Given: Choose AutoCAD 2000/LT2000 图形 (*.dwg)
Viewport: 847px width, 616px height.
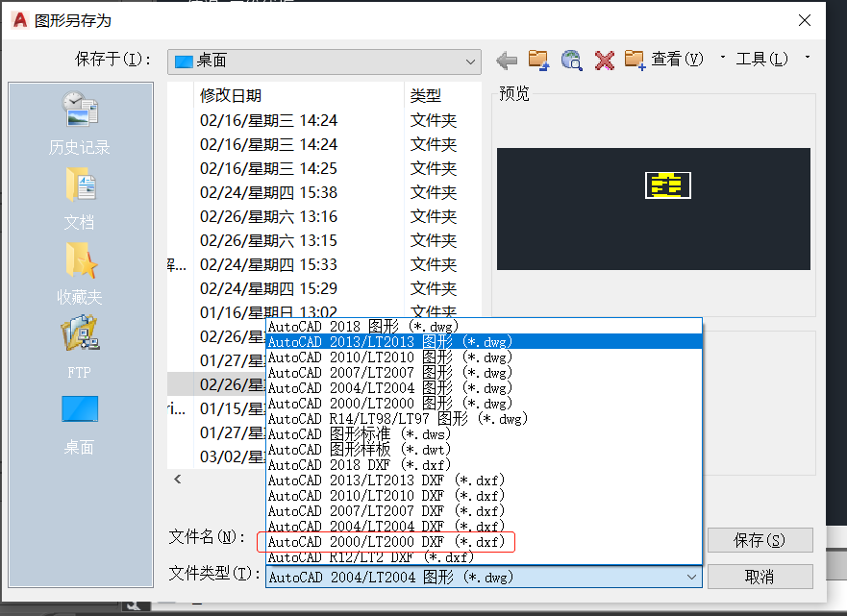Looking at the screenshot, I should coord(484,404).
